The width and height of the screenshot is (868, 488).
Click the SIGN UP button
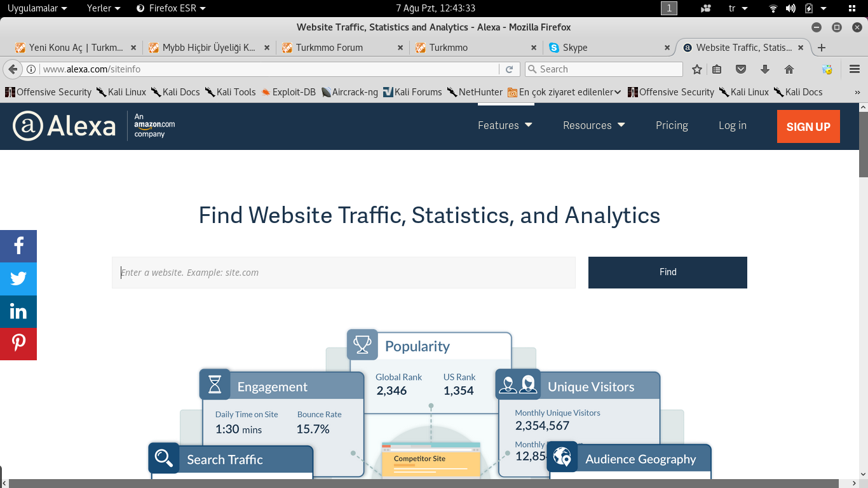(808, 126)
